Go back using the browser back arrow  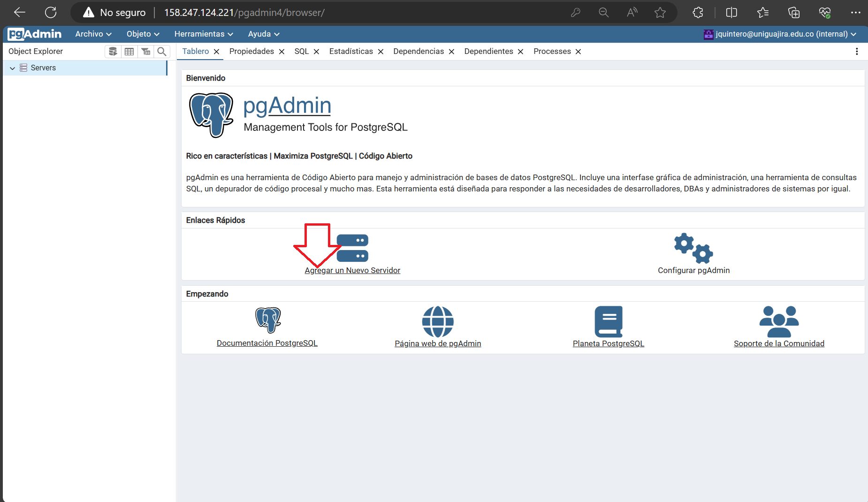(x=20, y=13)
